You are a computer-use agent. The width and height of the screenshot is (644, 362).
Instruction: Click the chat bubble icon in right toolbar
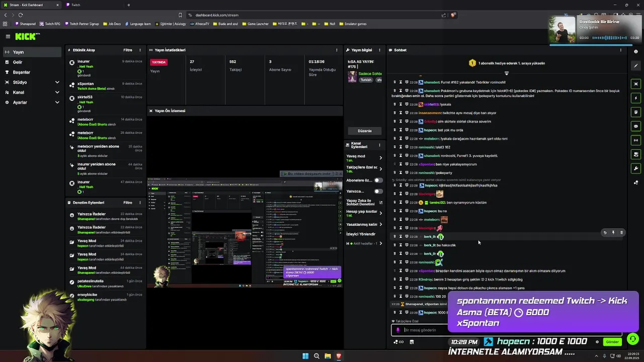636,126
